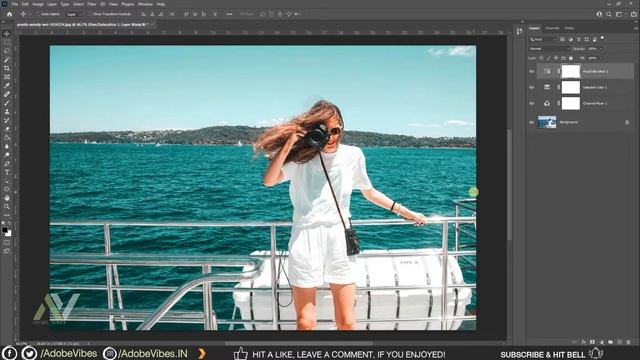
Task: Click the Search icon at top right
Action: tap(609, 14)
